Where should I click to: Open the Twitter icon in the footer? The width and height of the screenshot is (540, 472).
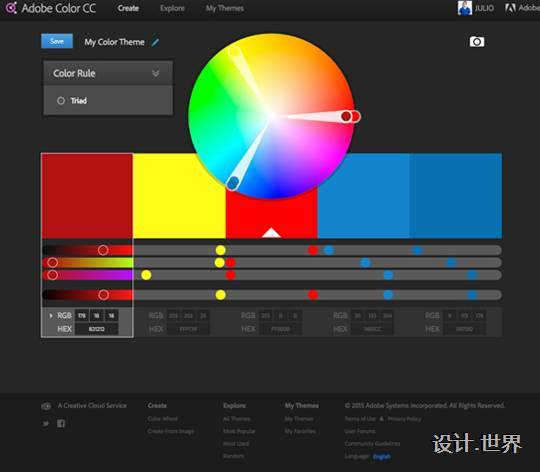tap(46, 423)
